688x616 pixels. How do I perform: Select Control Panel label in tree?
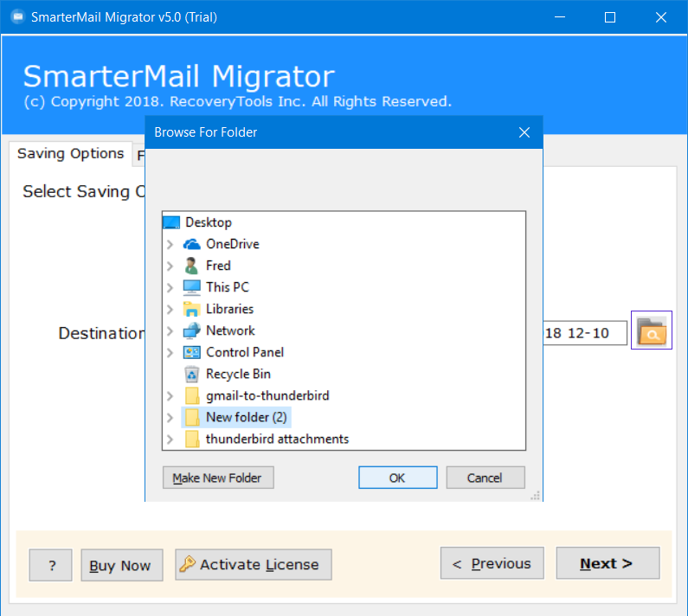coord(245,352)
